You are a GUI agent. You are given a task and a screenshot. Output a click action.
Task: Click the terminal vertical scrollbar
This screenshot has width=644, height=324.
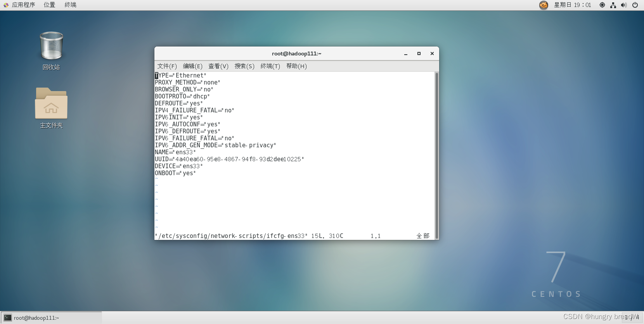(437, 156)
